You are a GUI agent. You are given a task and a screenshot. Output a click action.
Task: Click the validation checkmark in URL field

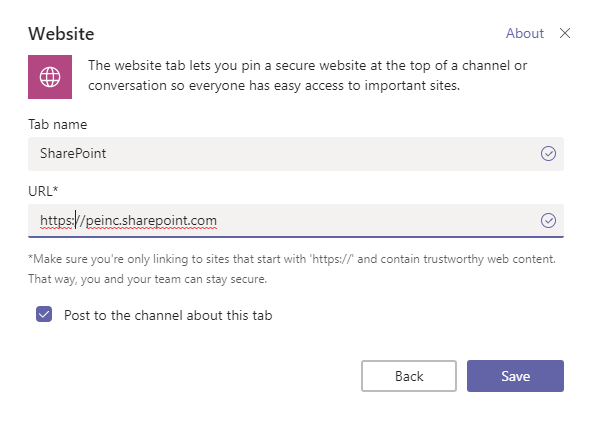(548, 221)
